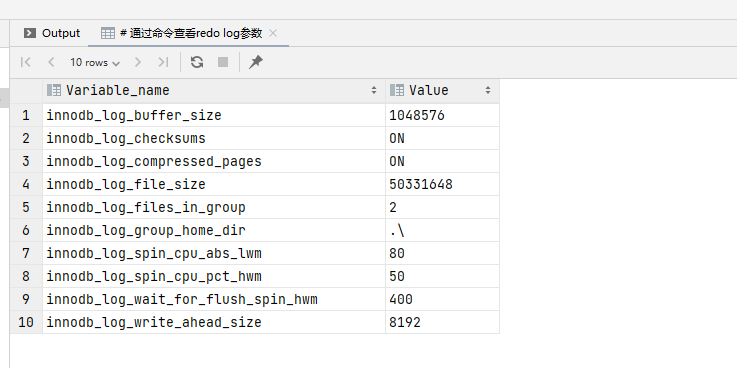
Task: Select the innodb_log_spin_cpu_pct_hwm cell
Action: (214, 276)
